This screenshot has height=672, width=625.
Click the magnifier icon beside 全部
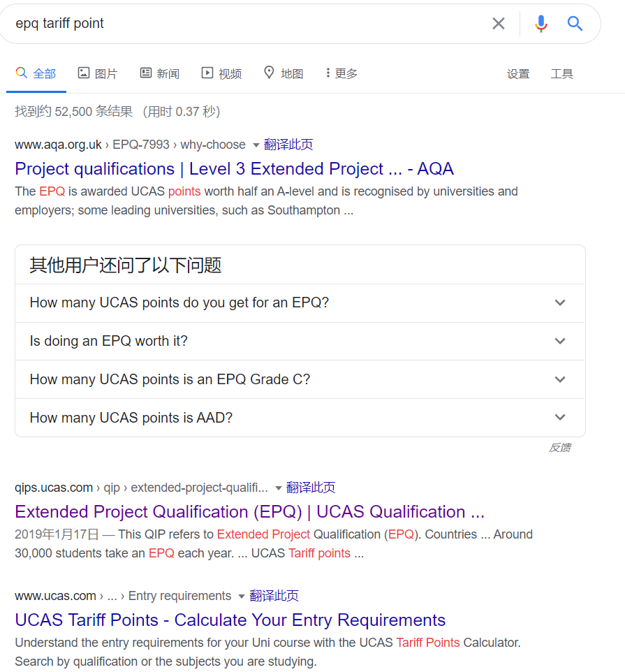(22, 73)
